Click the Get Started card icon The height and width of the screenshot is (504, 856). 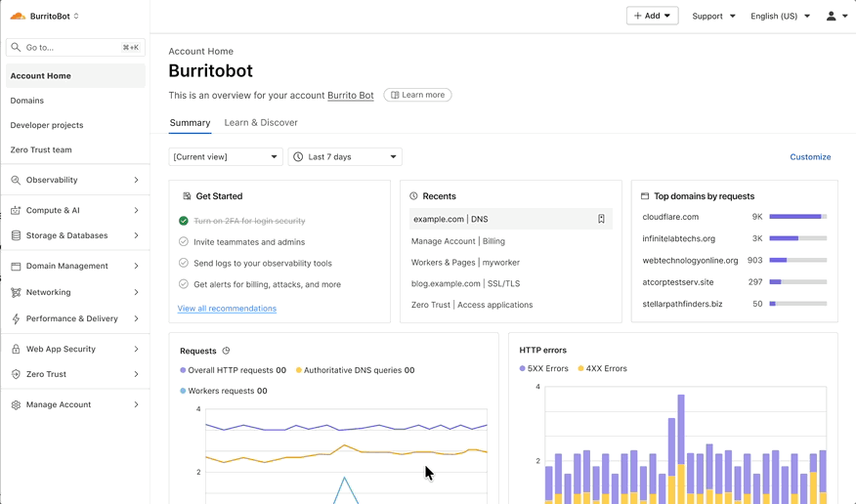(187, 195)
